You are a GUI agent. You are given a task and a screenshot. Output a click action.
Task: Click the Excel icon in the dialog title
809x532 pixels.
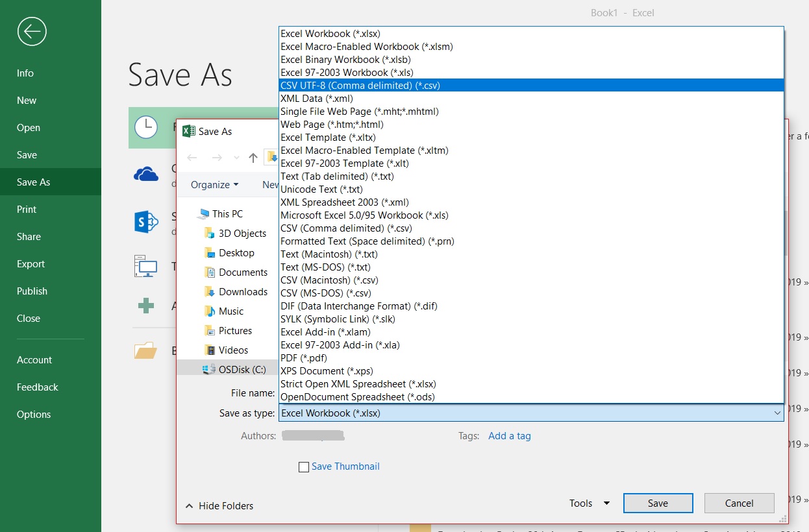point(188,131)
